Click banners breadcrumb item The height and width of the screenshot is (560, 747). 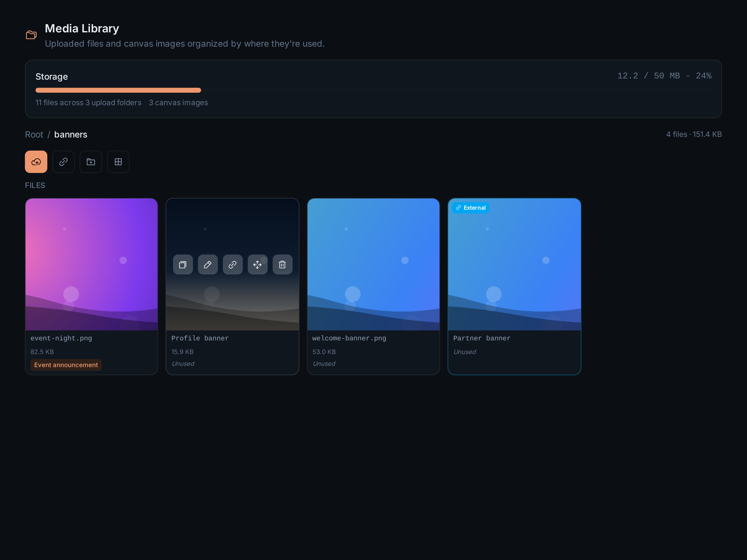tap(71, 134)
